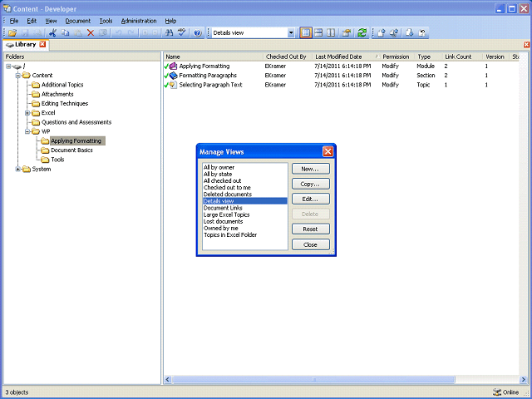Click the Online status icon
Image resolution: width=532 pixels, height=399 pixels.
coord(497,392)
